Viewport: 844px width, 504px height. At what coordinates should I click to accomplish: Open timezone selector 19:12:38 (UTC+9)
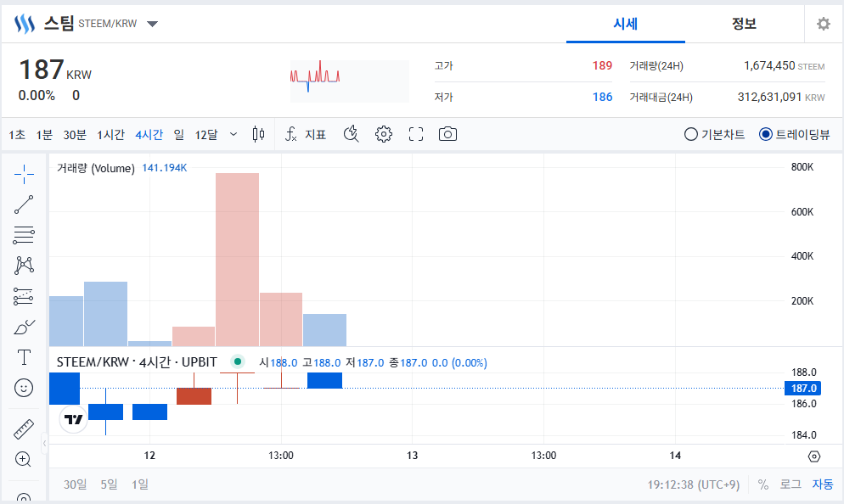(x=693, y=484)
